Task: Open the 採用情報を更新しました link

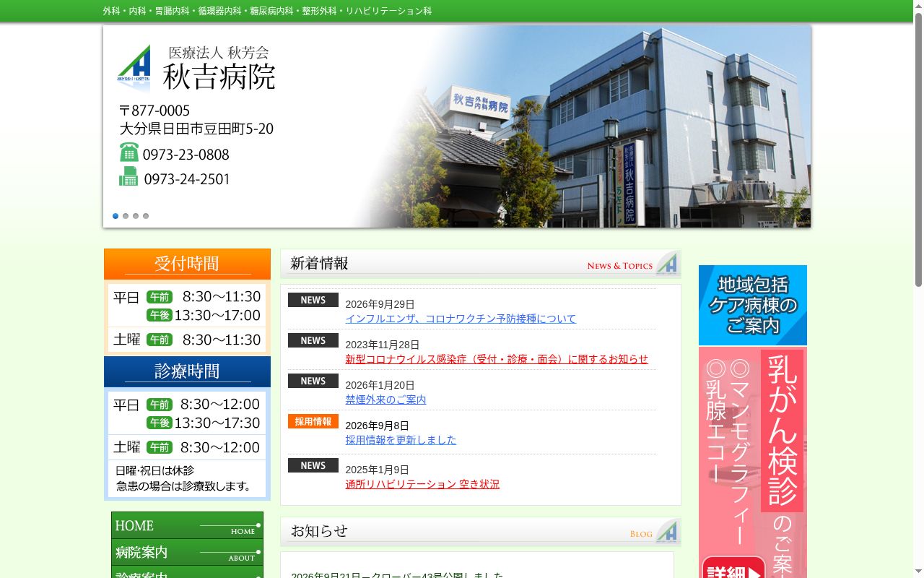Action: tap(401, 440)
